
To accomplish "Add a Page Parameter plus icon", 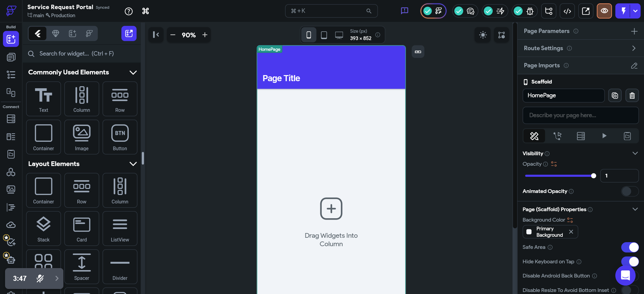I will 634,31.
